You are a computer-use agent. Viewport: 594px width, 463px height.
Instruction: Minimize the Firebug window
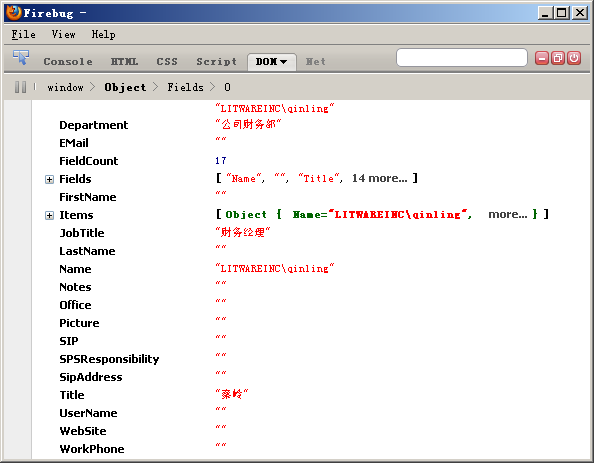tap(545, 13)
